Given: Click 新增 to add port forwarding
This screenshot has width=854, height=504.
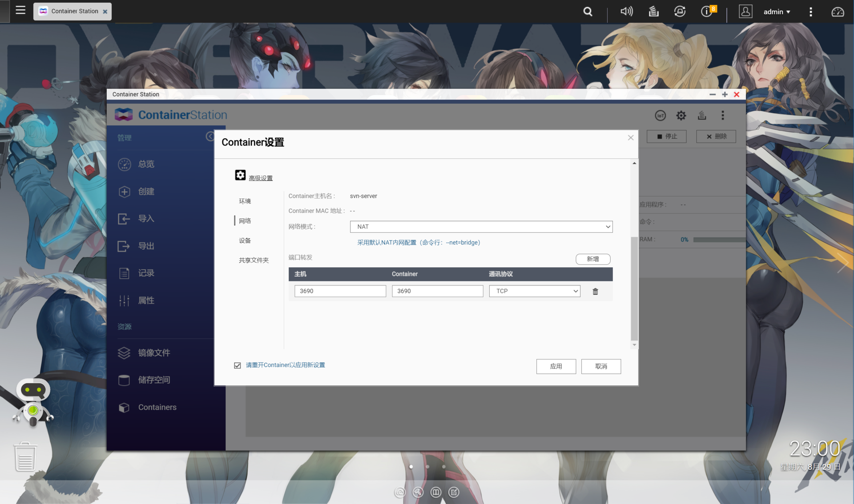Looking at the screenshot, I should point(592,259).
